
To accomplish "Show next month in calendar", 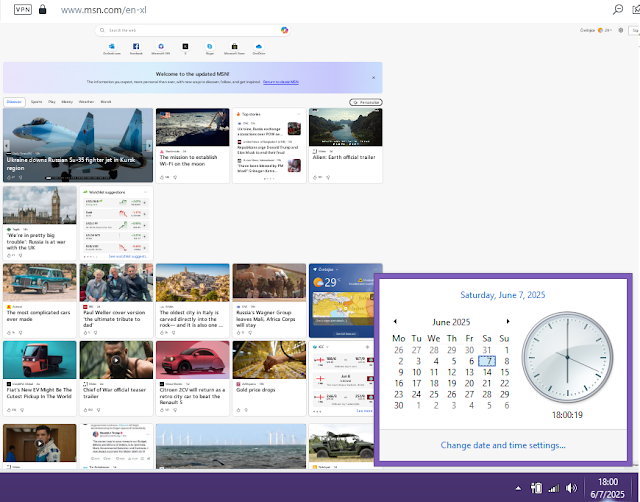I will tap(508, 322).
